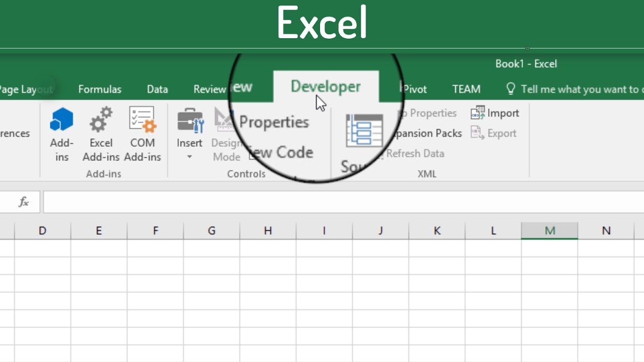
Task: Select column G header
Action: [x=211, y=231]
